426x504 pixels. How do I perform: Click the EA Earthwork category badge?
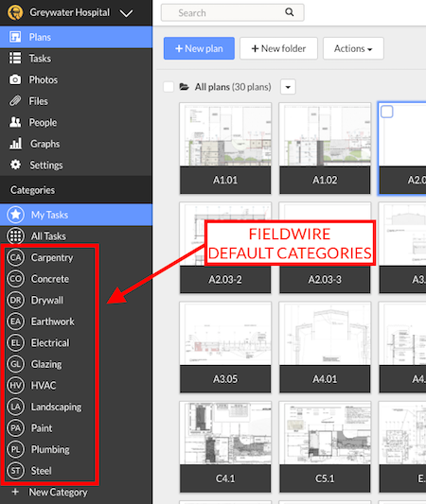[15, 322]
